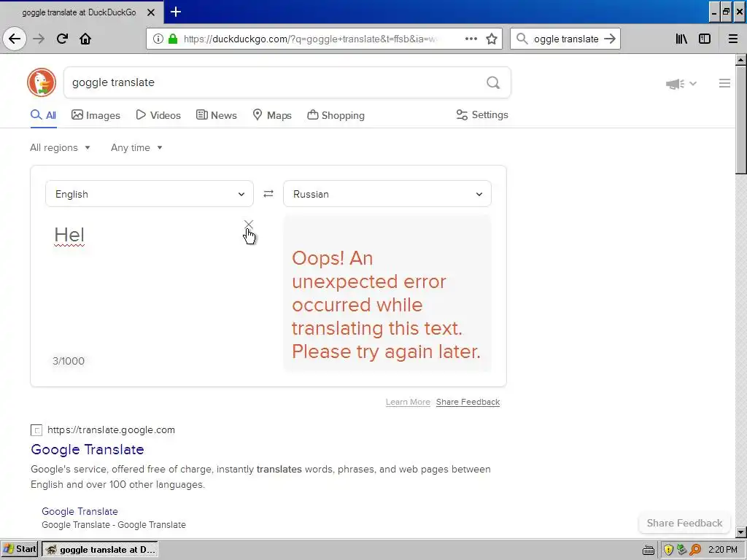
Task: Switch to Shopping results
Action: pyautogui.click(x=336, y=115)
